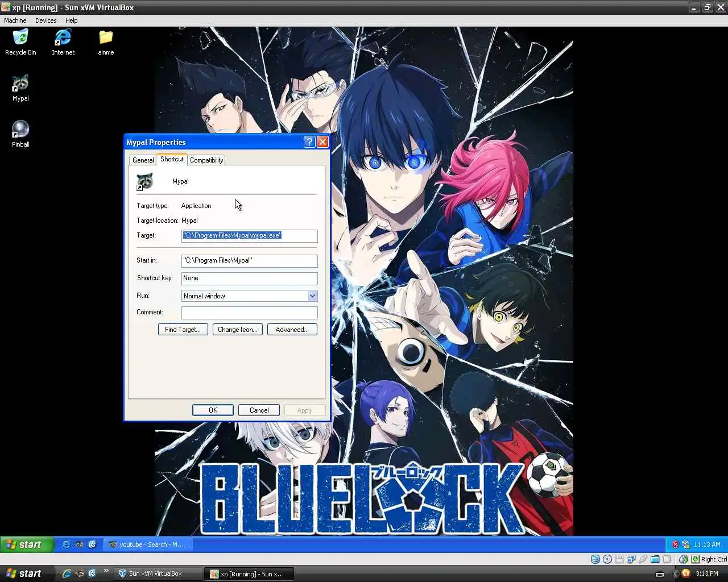728x582 pixels.
Task: Click the help question mark in Mypal Properties
Action: click(x=309, y=142)
